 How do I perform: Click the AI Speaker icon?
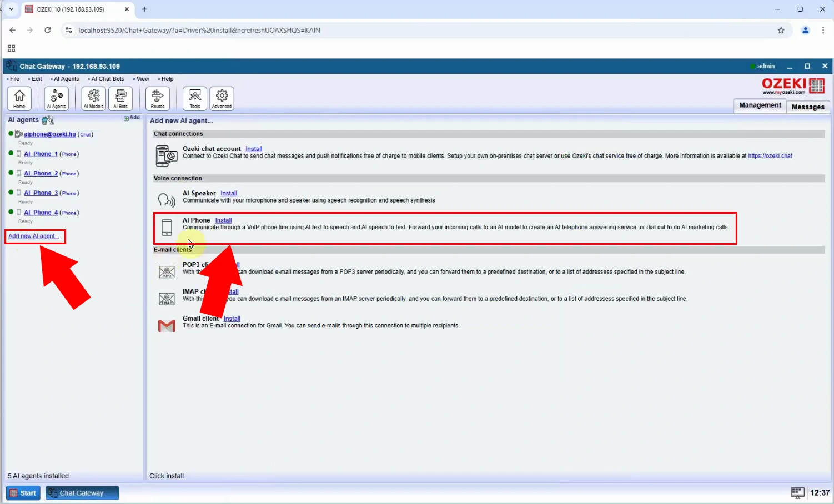coord(167,200)
